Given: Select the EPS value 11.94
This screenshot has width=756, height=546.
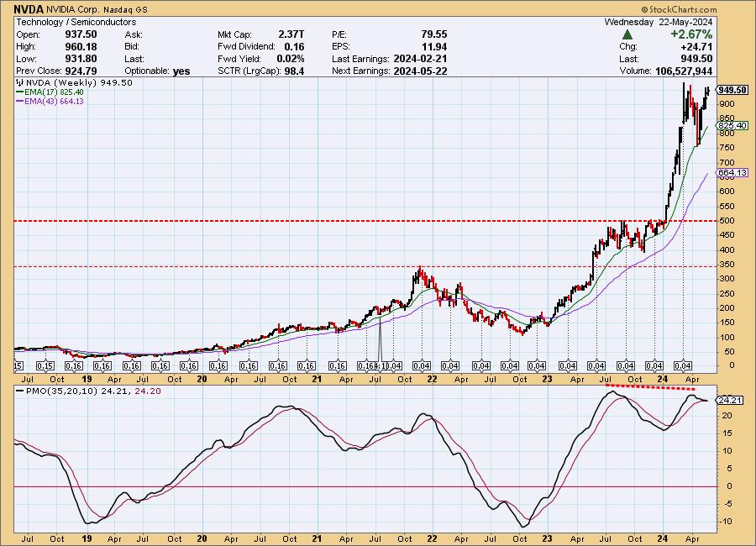Looking at the screenshot, I should (434, 46).
